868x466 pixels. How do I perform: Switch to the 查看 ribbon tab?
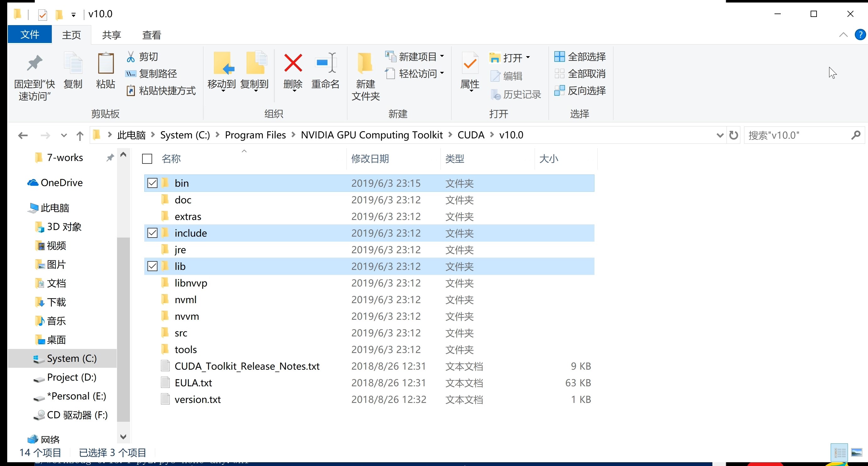pos(151,35)
